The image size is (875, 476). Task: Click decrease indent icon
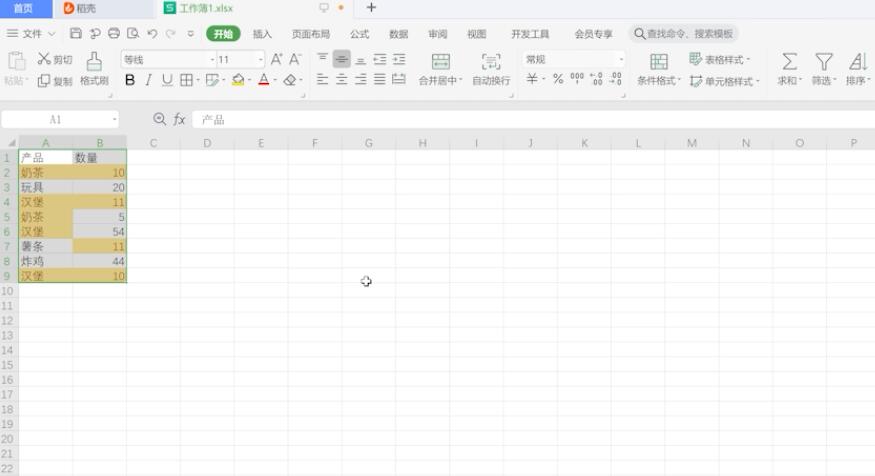click(x=379, y=59)
